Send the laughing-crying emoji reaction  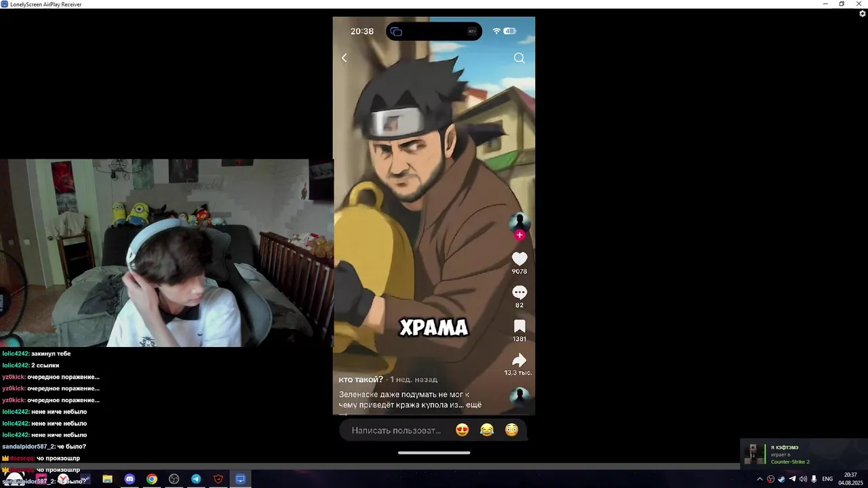(x=487, y=430)
